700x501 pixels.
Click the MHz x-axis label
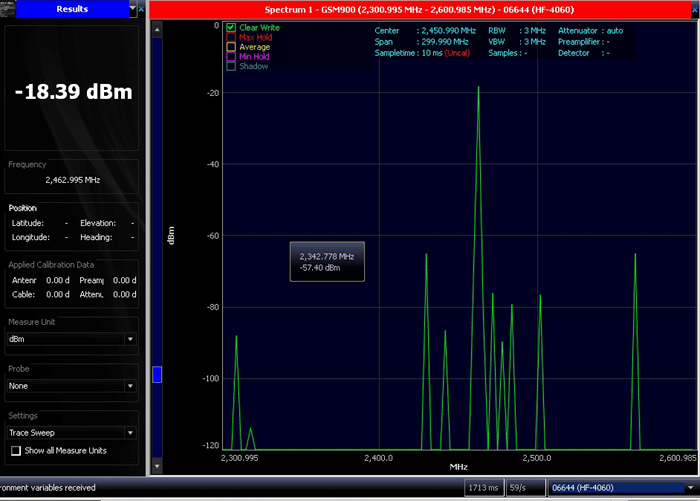[x=458, y=467]
